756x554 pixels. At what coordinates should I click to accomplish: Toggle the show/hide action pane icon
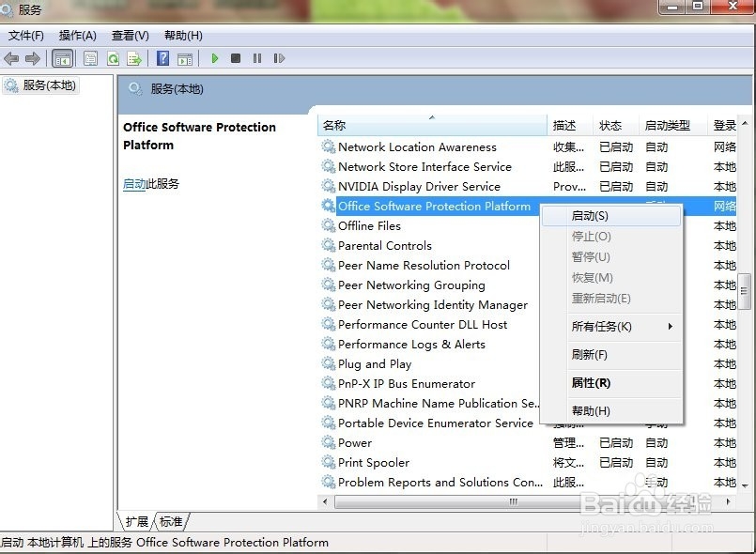185,59
